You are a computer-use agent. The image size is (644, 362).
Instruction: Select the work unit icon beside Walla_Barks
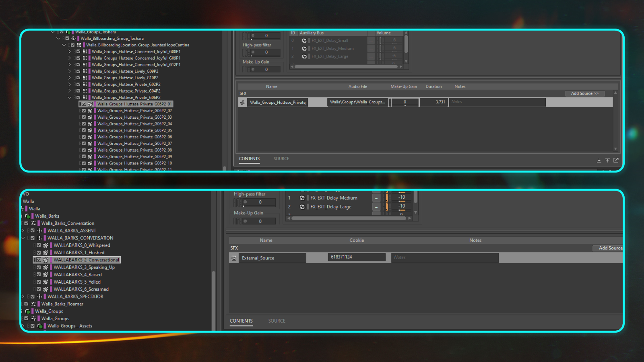(x=27, y=216)
